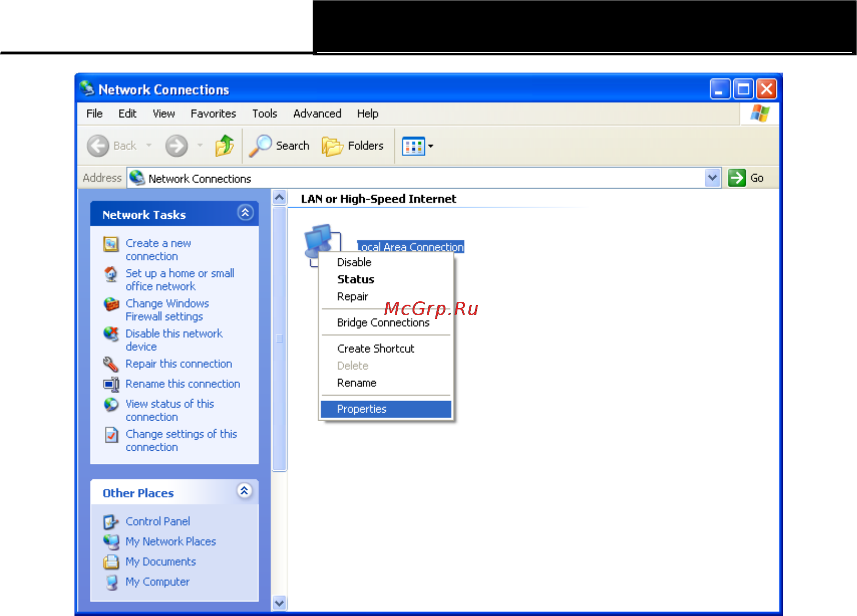
Task: Open the Edit menu
Action: click(x=127, y=114)
